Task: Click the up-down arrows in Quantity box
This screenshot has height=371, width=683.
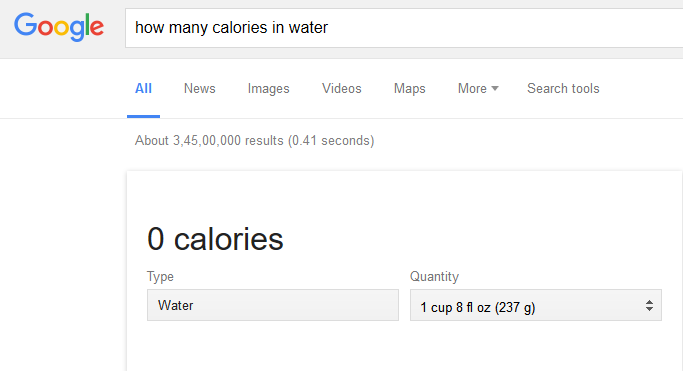Action: (x=649, y=305)
